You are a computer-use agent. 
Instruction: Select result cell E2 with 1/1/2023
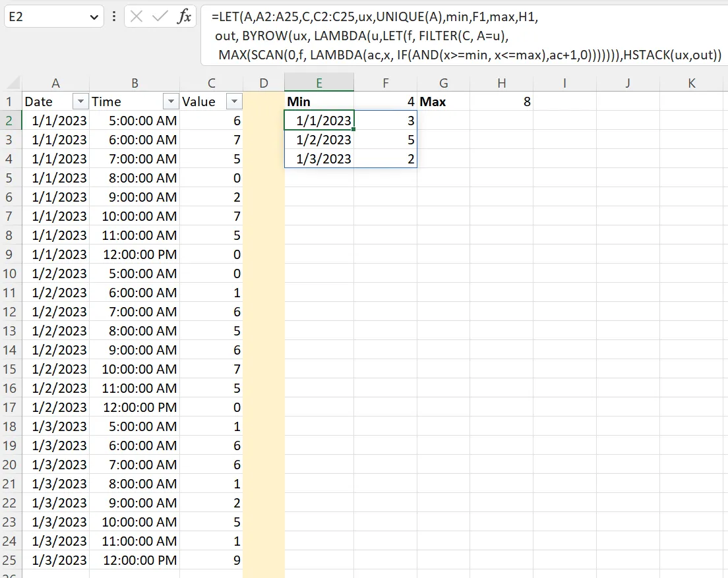[x=319, y=121]
